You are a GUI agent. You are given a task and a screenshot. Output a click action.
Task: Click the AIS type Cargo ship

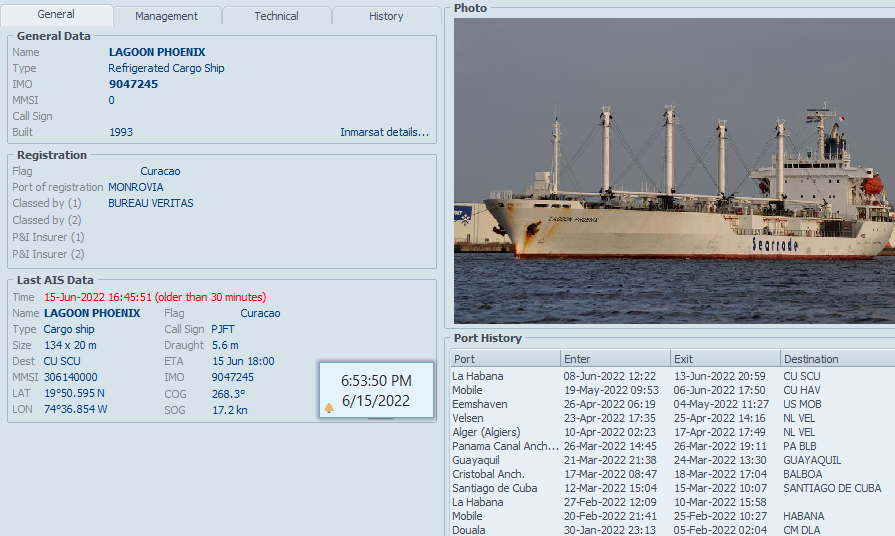69,329
